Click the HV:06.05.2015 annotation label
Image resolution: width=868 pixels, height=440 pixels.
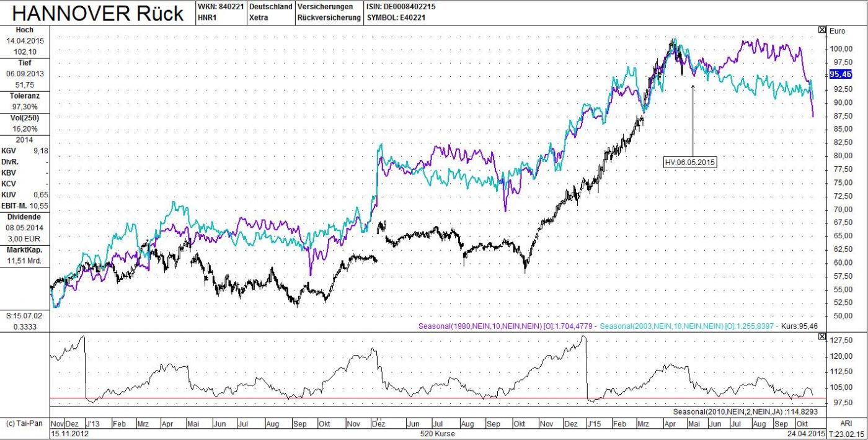click(x=690, y=163)
